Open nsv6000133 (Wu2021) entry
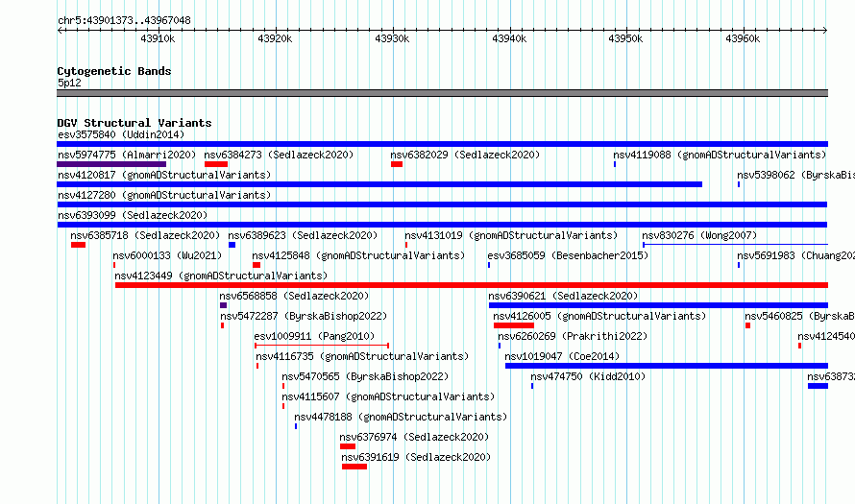Image resolution: width=855 pixels, height=504 pixels. pyautogui.click(x=167, y=255)
